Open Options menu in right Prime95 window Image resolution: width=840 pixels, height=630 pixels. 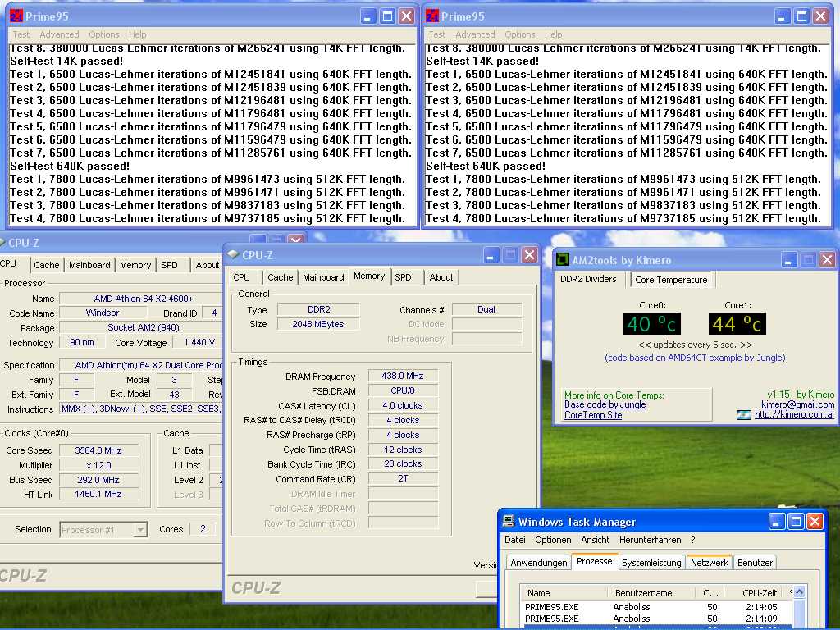(x=519, y=34)
